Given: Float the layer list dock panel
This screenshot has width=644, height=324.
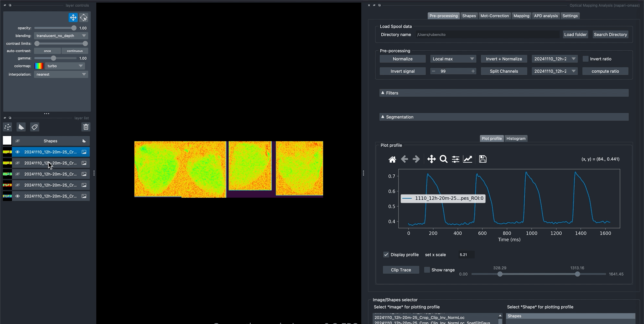Looking at the screenshot, I should tap(10, 118).
